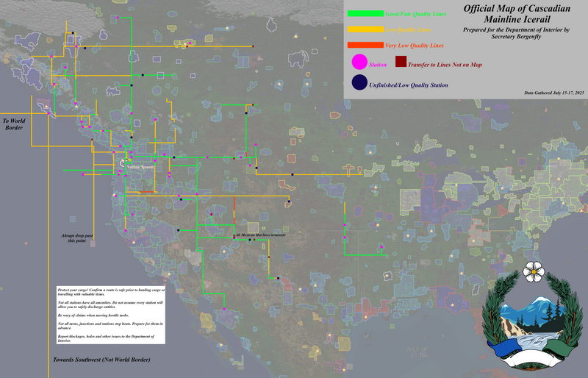Click the green Good/Fair Quality color bar
The height and width of the screenshot is (378, 588).
click(x=365, y=13)
